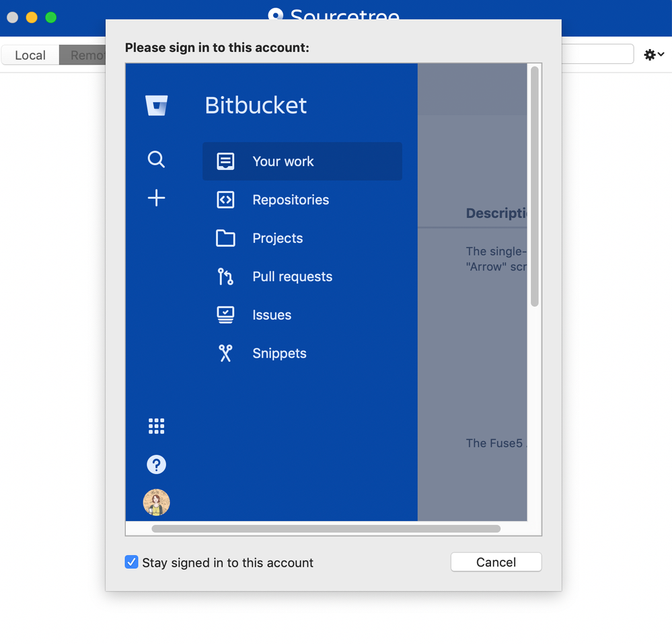Click the yellow minimize window button
This screenshot has width=672, height=644.
tap(32, 17)
